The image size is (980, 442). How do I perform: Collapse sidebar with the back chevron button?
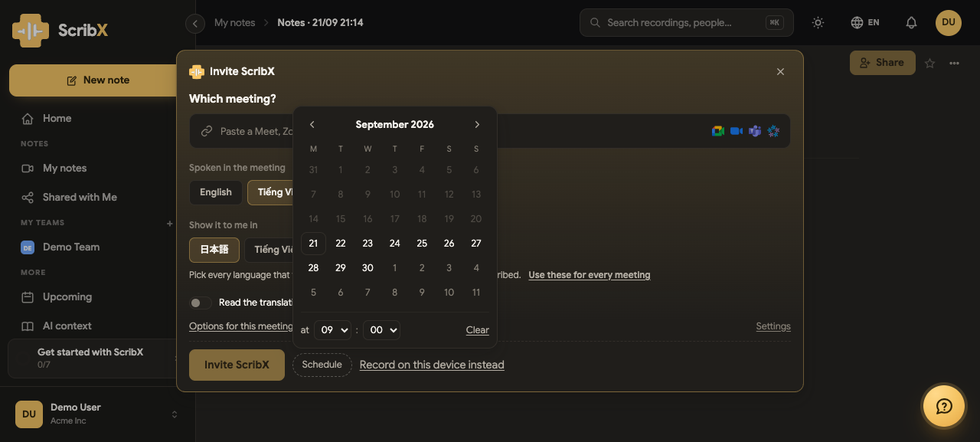click(x=195, y=24)
